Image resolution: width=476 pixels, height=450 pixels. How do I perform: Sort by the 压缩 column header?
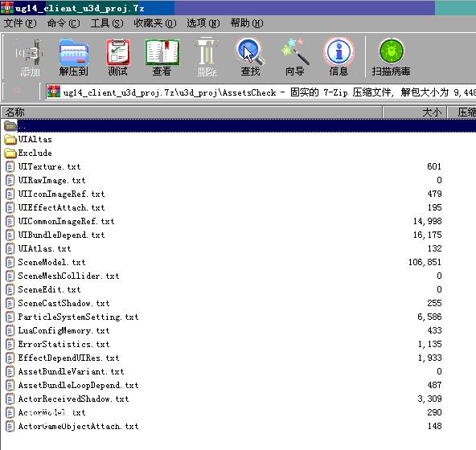coord(462,112)
